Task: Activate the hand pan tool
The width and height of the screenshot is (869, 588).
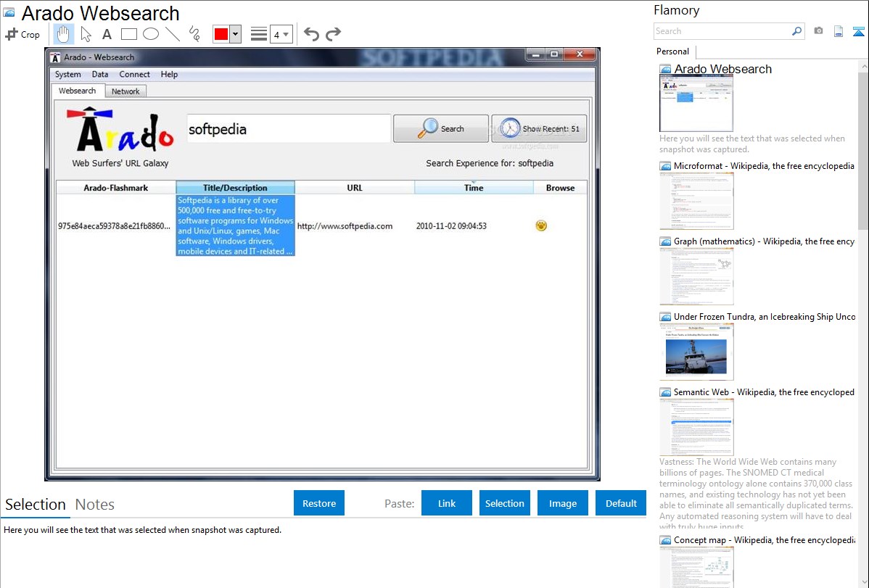Action: (63, 34)
